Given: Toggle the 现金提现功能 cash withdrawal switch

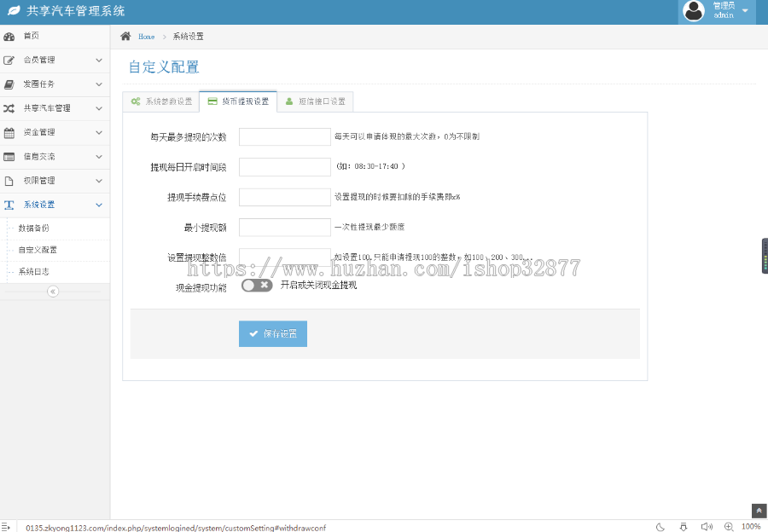Looking at the screenshot, I should (x=257, y=286).
